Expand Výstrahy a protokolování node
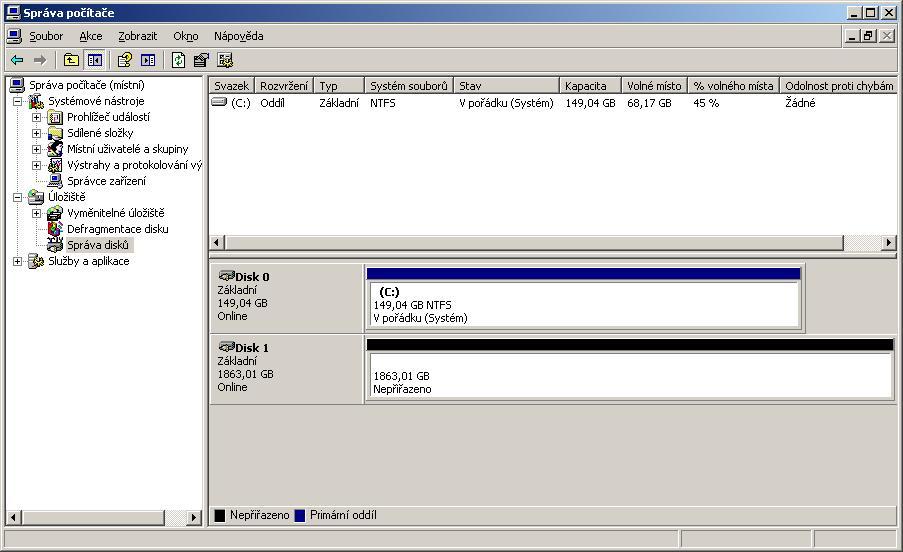This screenshot has height=552, width=903. 36,166
